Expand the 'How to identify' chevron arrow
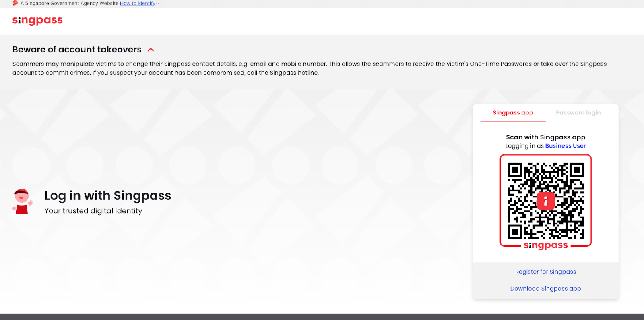This screenshot has width=644, height=320. pos(157,4)
